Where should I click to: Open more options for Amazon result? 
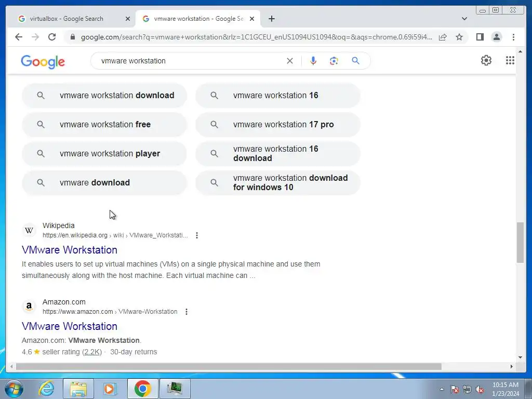187,312
